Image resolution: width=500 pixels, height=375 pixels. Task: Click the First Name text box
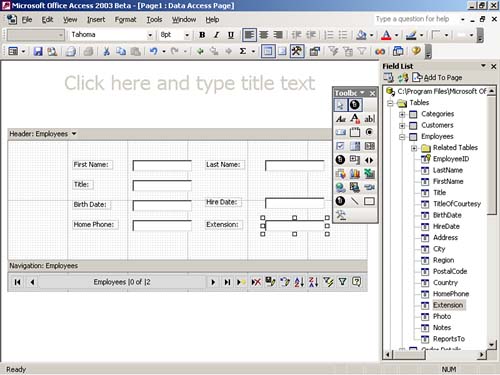(162, 165)
